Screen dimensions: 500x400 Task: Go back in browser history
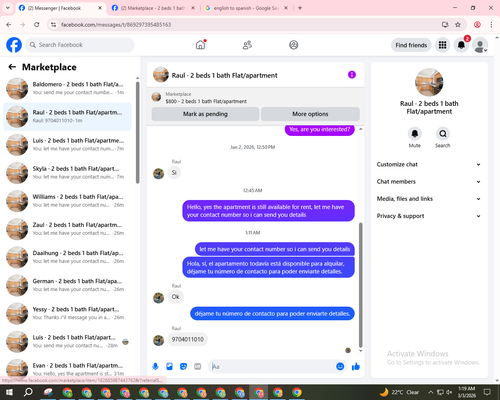(9, 25)
